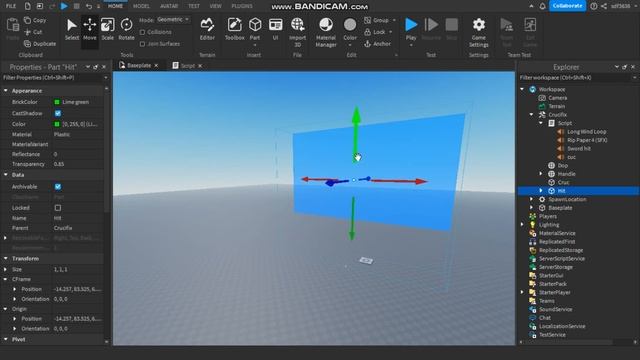Open the MODEL ribbon tab
Image resolution: width=640 pixels, height=360 pixels.
click(141, 6)
